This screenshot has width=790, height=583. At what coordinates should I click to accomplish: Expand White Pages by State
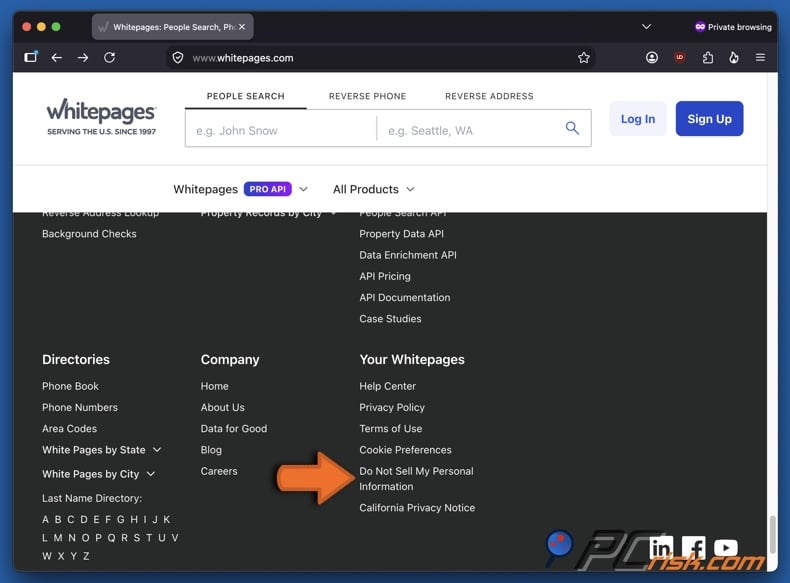click(102, 449)
